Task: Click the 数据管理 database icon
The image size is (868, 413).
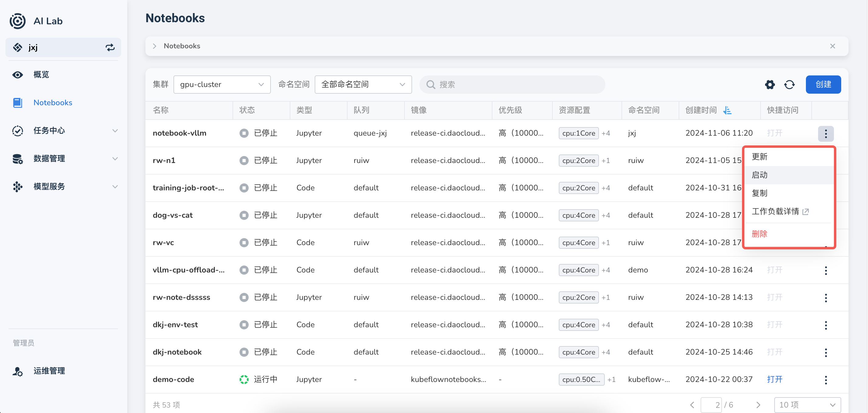Action: (18, 158)
